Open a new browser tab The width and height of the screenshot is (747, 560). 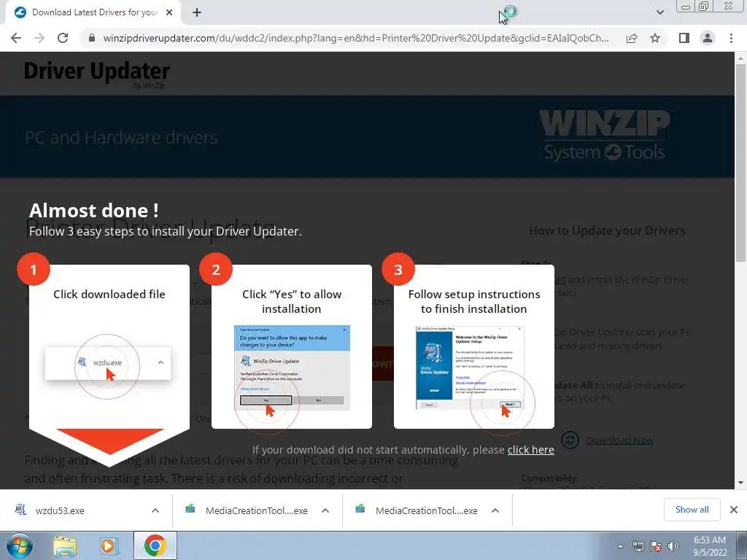click(x=197, y=13)
